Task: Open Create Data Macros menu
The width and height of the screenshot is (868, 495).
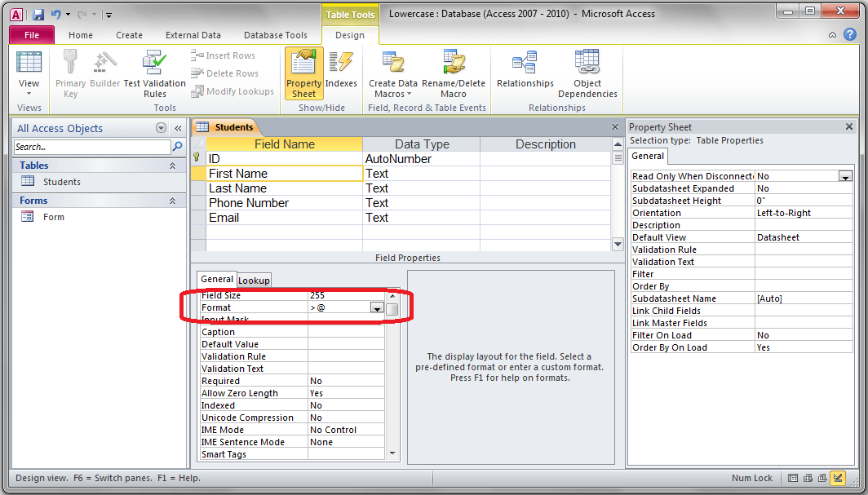Action: [393, 74]
